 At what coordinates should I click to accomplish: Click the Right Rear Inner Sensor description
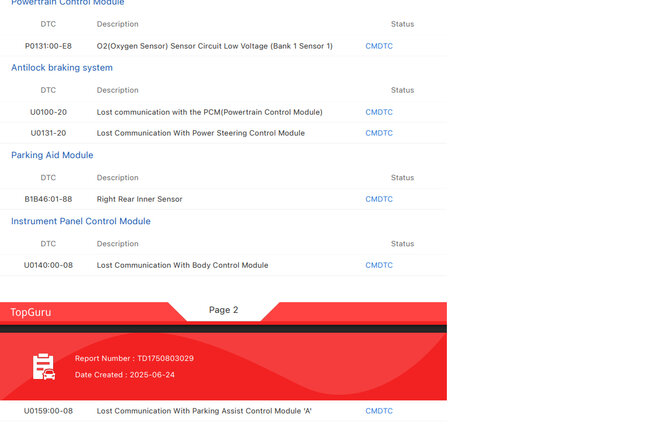[x=139, y=199]
